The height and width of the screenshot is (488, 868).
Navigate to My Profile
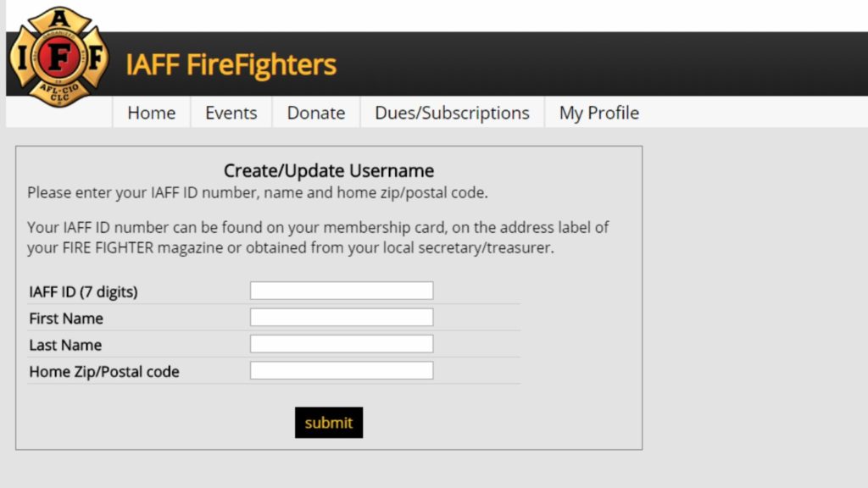click(598, 113)
